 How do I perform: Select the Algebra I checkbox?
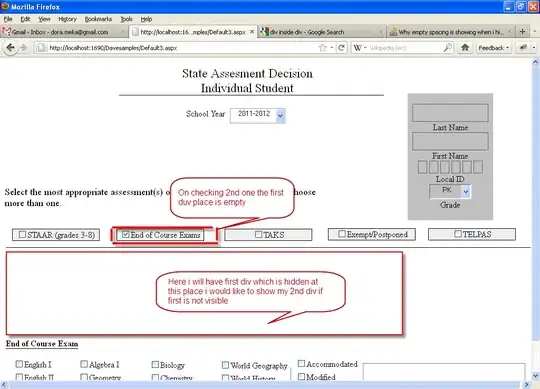[84, 364]
